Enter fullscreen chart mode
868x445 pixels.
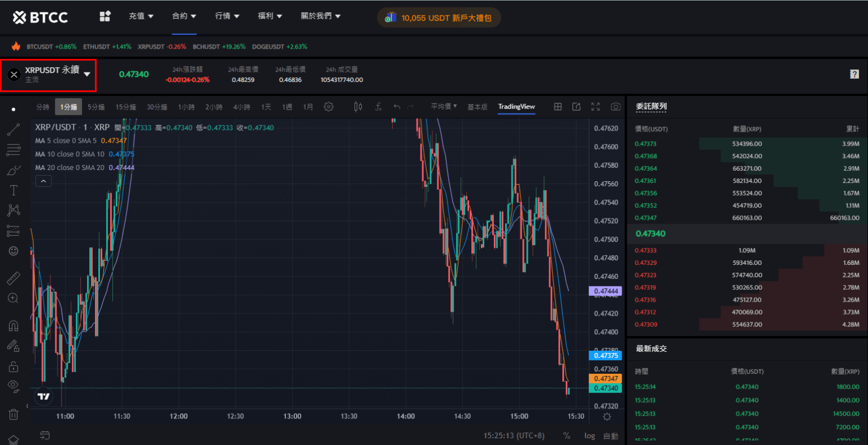click(x=595, y=106)
